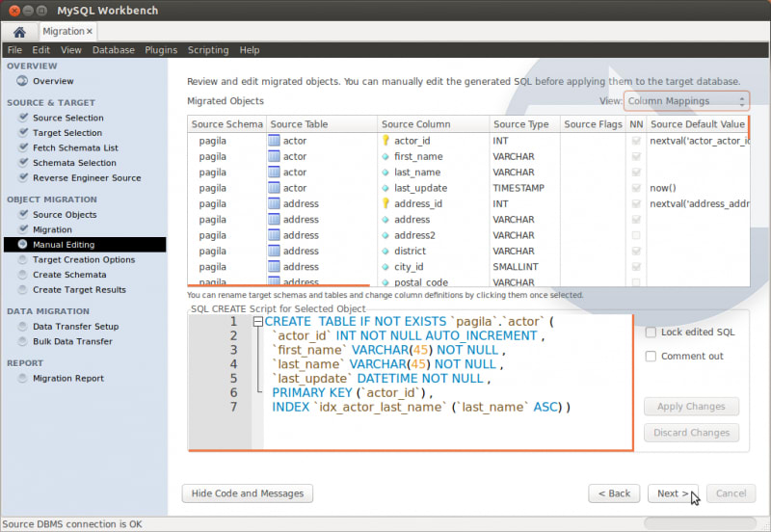Click the Source Objects checkmark icon
Screen dimensions: 771x532
23,214
